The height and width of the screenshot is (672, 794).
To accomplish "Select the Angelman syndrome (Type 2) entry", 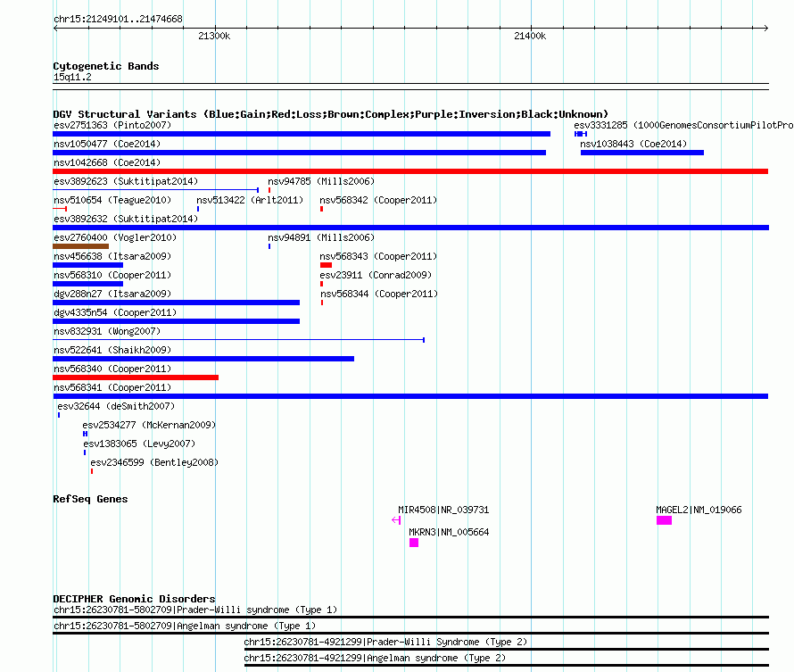I will click(x=376, y=659).
